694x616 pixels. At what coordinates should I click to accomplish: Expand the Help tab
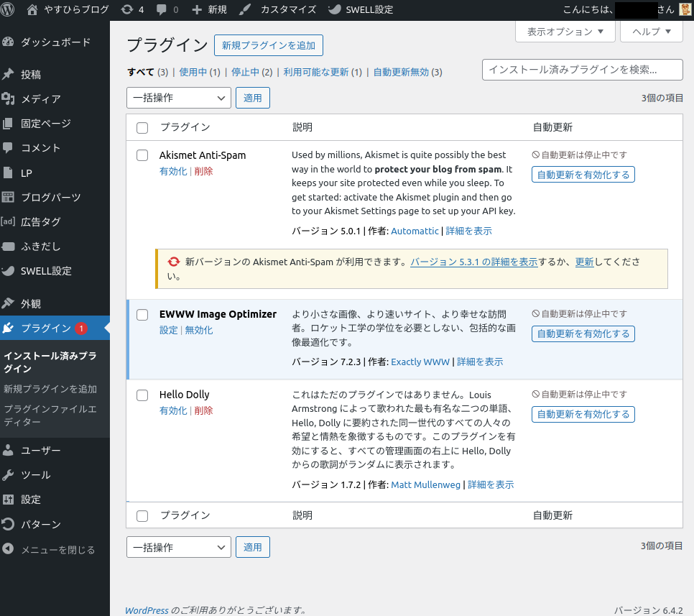652,32
